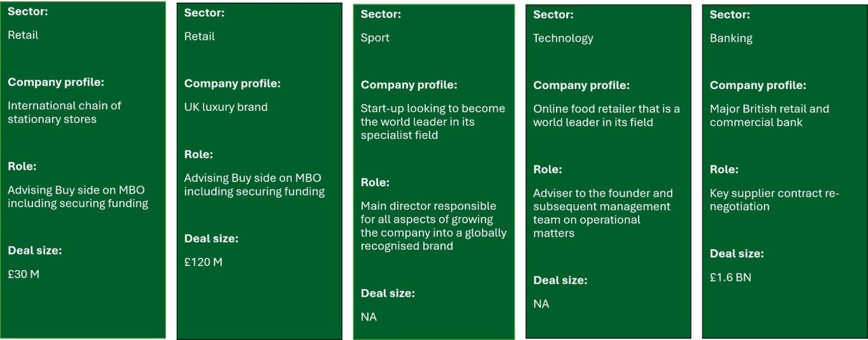The height and width of the screenshot is (340, 868).
Task: Click the 'International chain of stationary stores' text
Action: click(x=64, y=112)
